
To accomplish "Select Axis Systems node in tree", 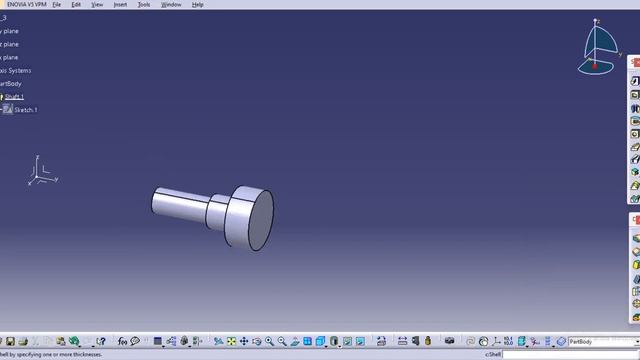I will (16, 71).
